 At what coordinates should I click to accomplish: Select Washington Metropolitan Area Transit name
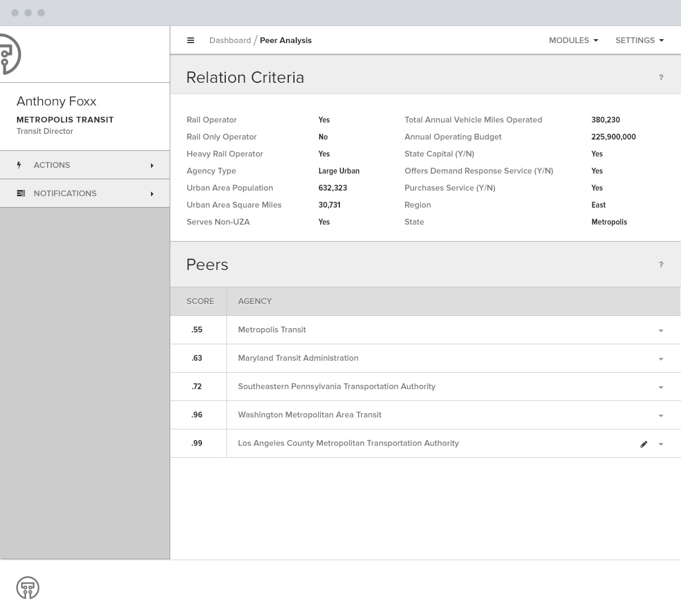click(x=309, y=415)
